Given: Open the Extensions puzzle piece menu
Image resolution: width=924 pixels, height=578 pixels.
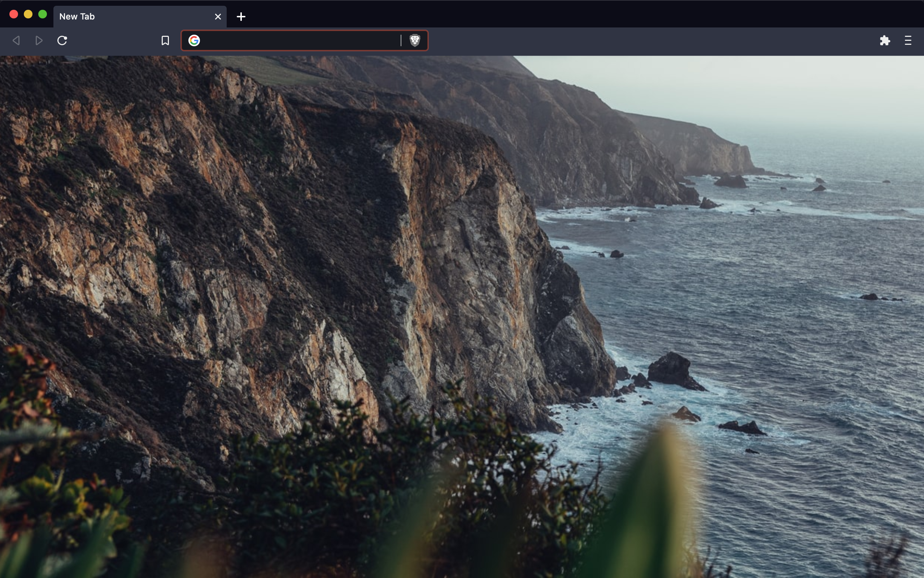Looking at the screenshot, I should [x=885, y=40].
